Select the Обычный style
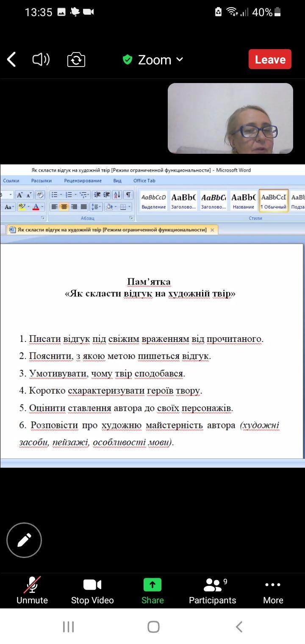Viewport: 305px width, 644px height. 274,200
